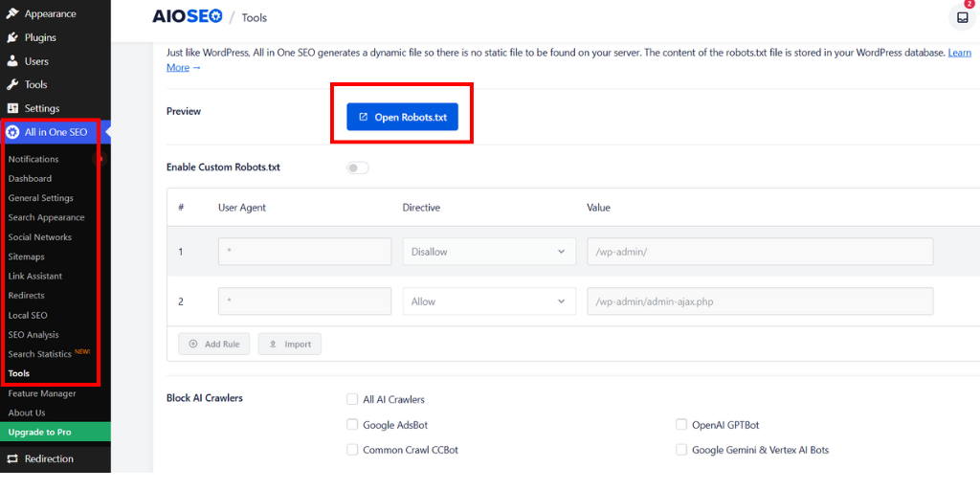
Task: Click the User Agent field in rule 2
Action: pos(305,301)
